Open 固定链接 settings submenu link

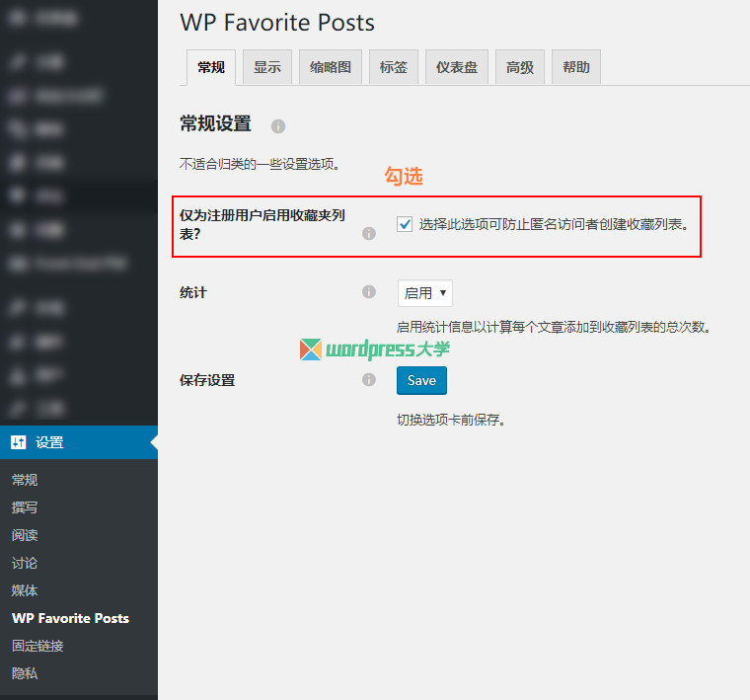pyautogui.click(x=37, y=646)
